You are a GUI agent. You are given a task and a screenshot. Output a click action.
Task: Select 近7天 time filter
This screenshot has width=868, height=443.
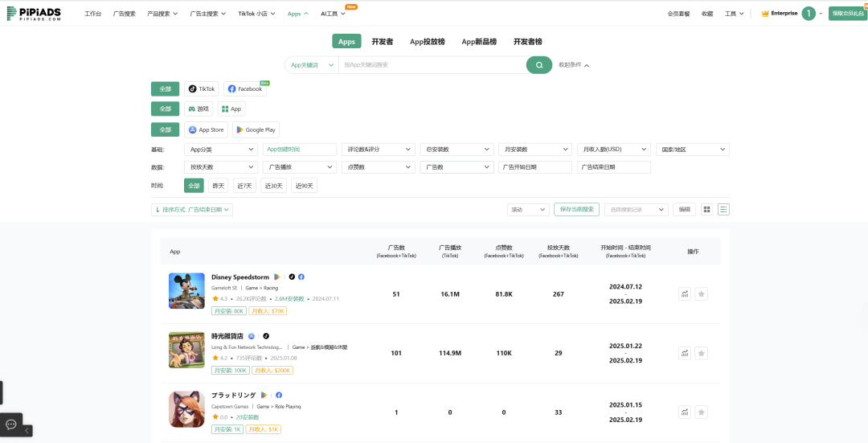tap(244, 186)
